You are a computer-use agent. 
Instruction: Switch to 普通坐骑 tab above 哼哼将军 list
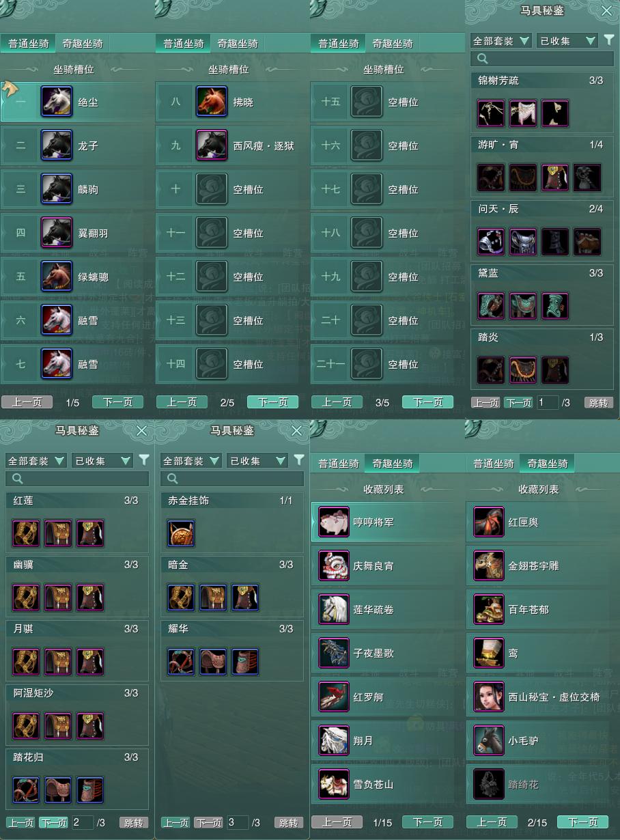(338, 464)
